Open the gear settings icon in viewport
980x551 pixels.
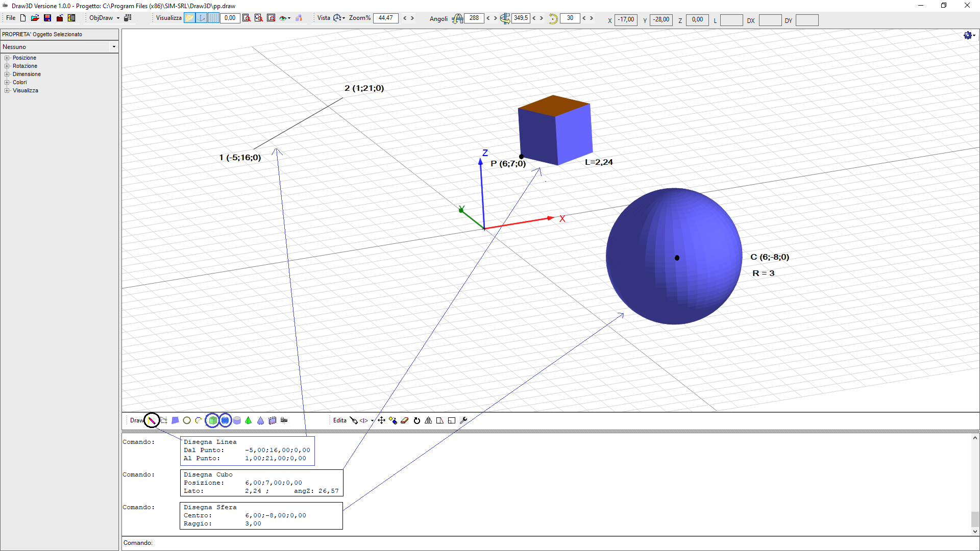click(968, 35)
